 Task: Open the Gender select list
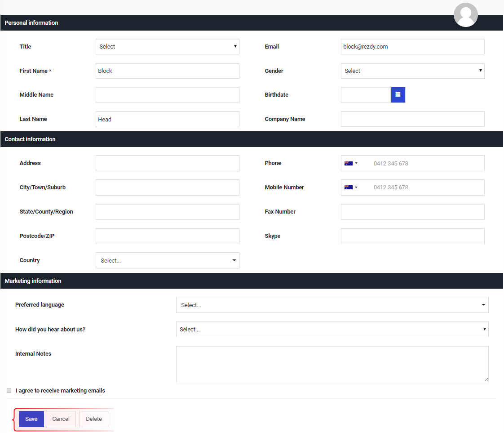[x=412, y=71]
